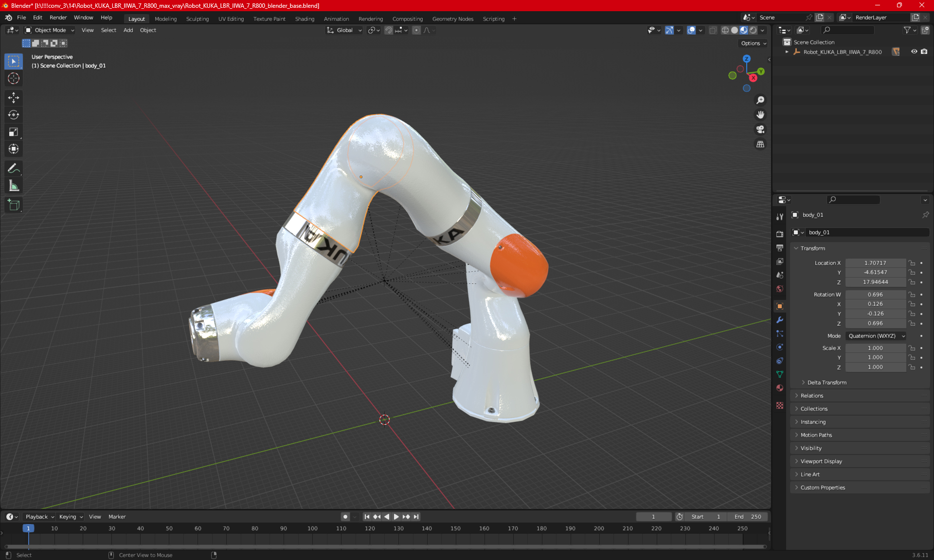Viewport: 934px width, 560px height.
Task: Activate the Move tool
Action: (x=14, y=98)
